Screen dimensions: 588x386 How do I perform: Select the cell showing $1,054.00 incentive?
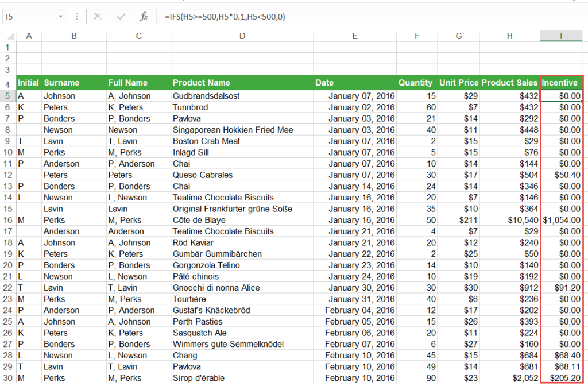(x=560, y=220)
